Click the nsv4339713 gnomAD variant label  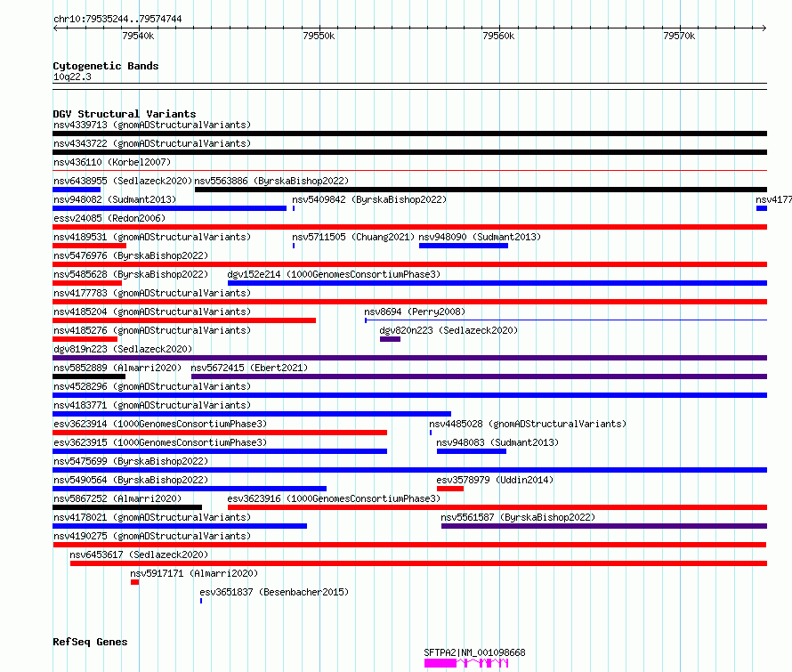click(x=152, y=125)
